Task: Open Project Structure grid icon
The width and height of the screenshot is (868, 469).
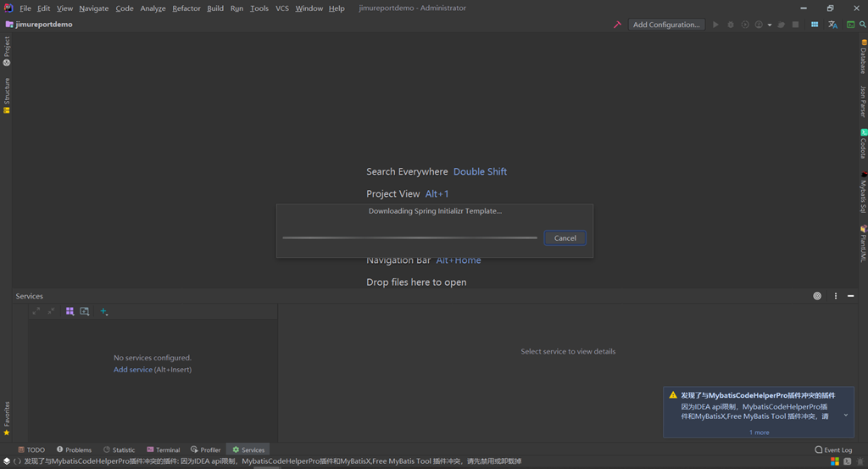Action: (x=815, y=25)
